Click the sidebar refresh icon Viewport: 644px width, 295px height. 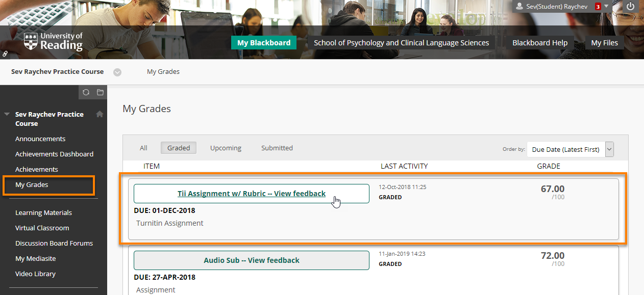(86, 92)
